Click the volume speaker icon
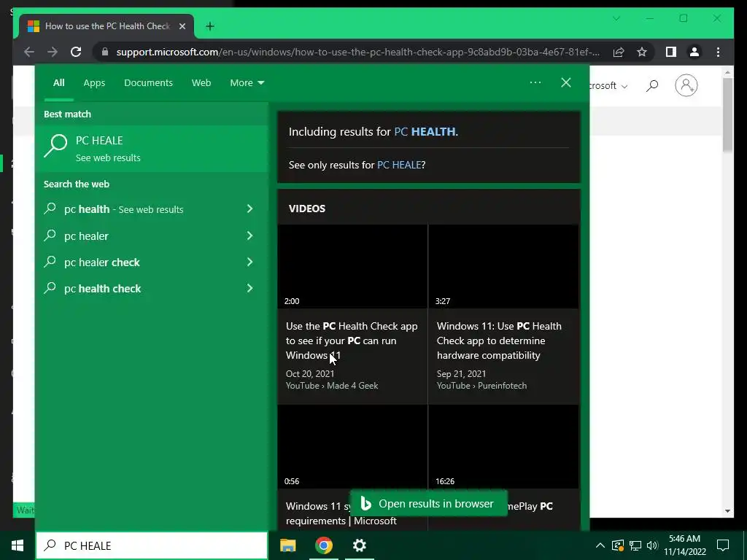Viewport: 747px width, 560px height. (x=652, y=545)
